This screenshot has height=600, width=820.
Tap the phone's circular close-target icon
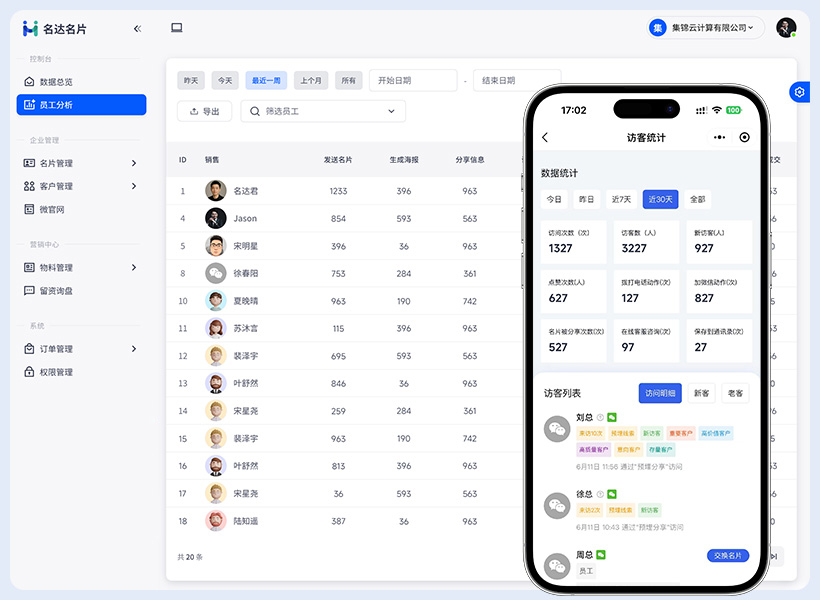pos(744,137)
